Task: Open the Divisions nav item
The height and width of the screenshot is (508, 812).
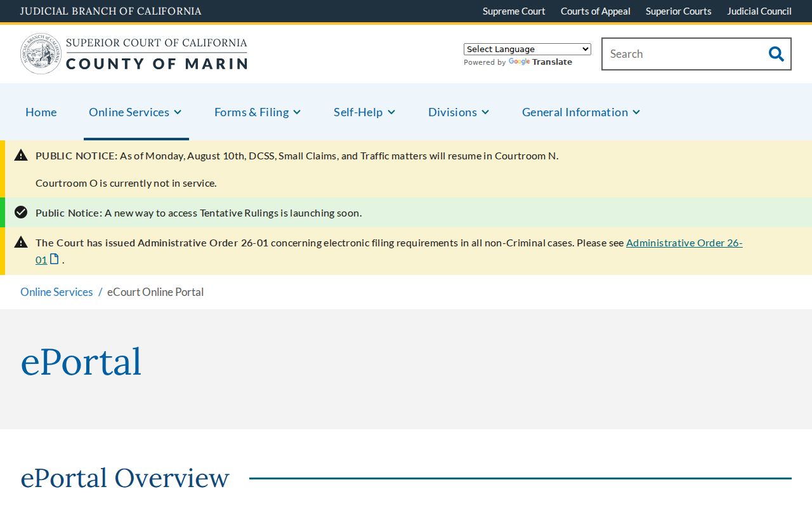Action: [452, 112]
